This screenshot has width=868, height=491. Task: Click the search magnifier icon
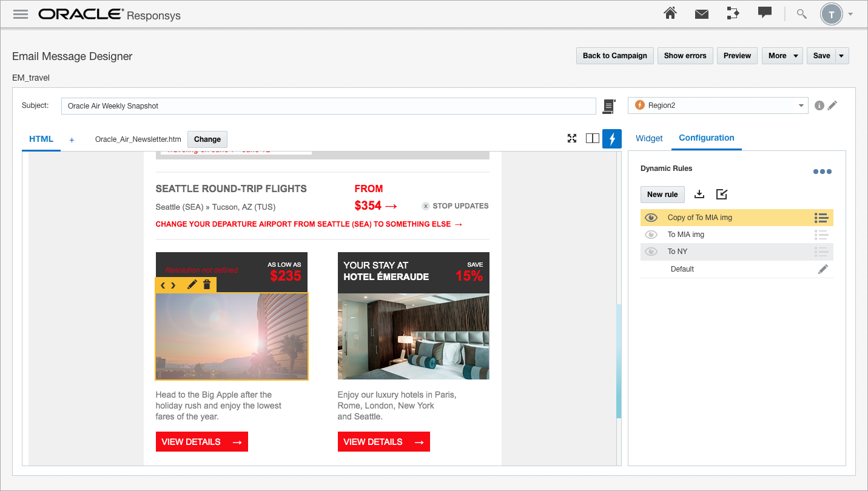click(802, 13)
